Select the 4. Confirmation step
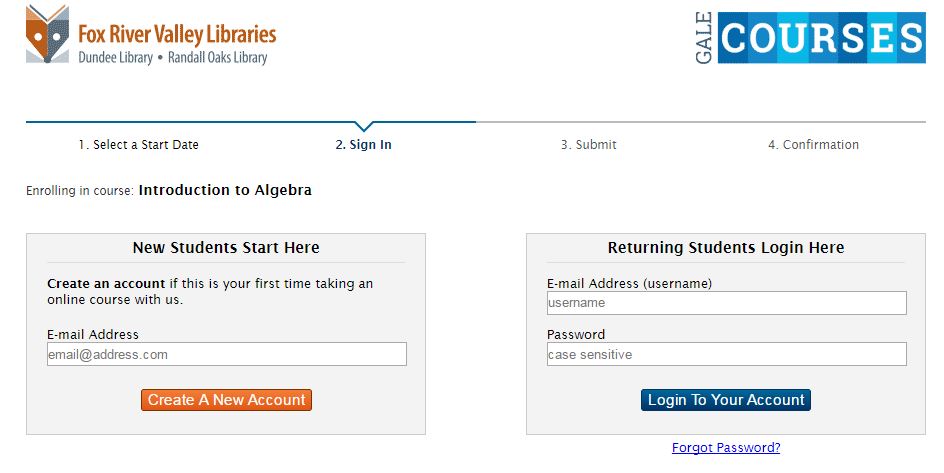 [813, 145]
